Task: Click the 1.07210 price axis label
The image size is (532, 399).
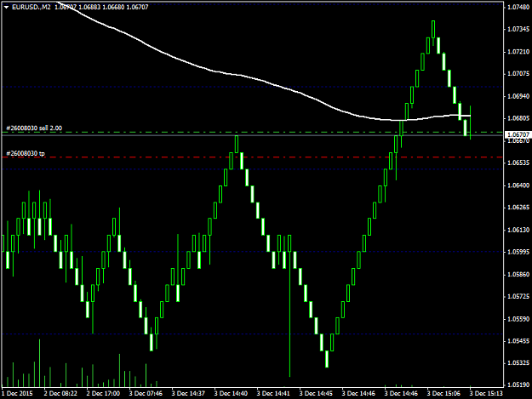Action: click(x=518, y=52)
